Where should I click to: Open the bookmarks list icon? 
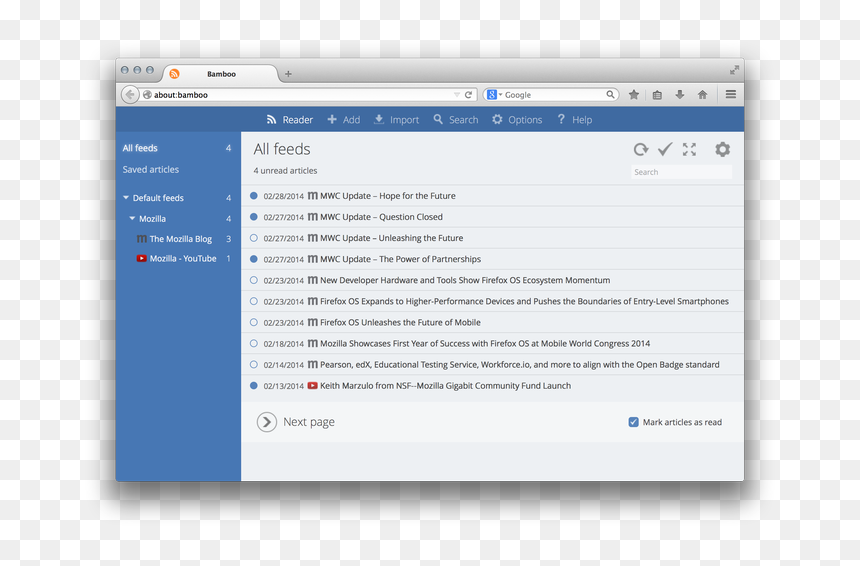(x=657, y=95)
